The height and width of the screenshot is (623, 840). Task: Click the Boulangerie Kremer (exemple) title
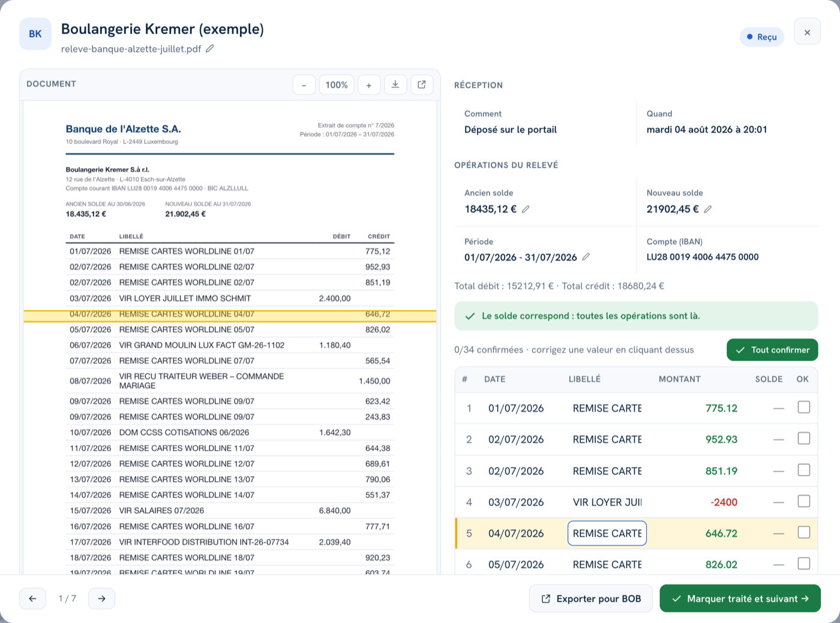point(163,29)
